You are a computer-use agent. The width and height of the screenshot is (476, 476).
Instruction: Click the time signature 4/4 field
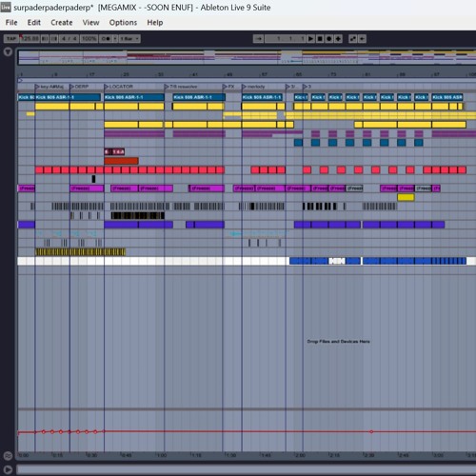(69, 39)
